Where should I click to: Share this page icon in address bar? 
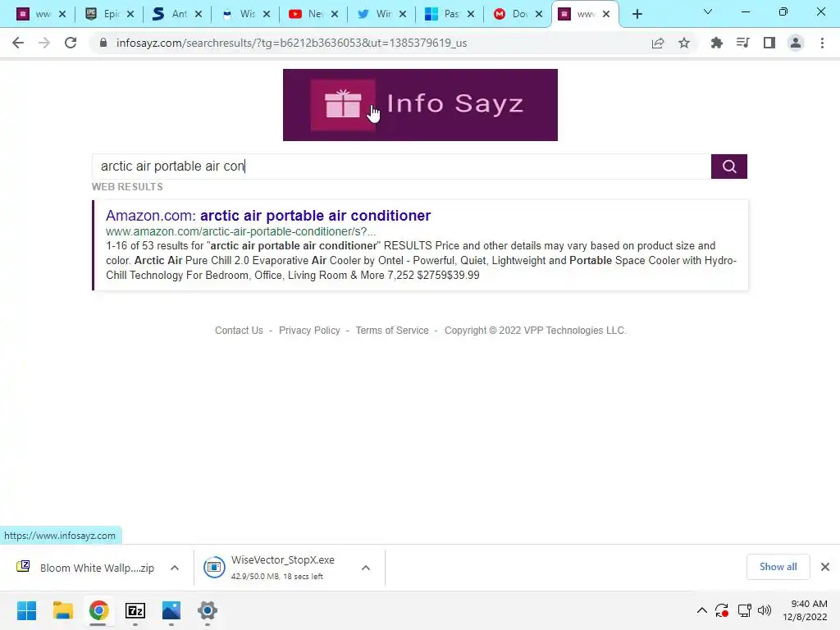pyautogui.click(x=658, y=43)
